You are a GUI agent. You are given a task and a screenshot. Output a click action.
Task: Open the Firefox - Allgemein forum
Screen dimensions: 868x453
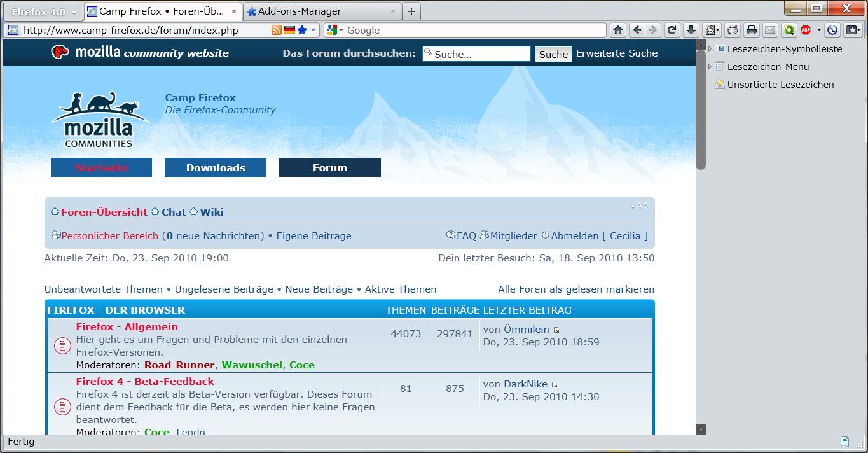[x=127, y=327]
